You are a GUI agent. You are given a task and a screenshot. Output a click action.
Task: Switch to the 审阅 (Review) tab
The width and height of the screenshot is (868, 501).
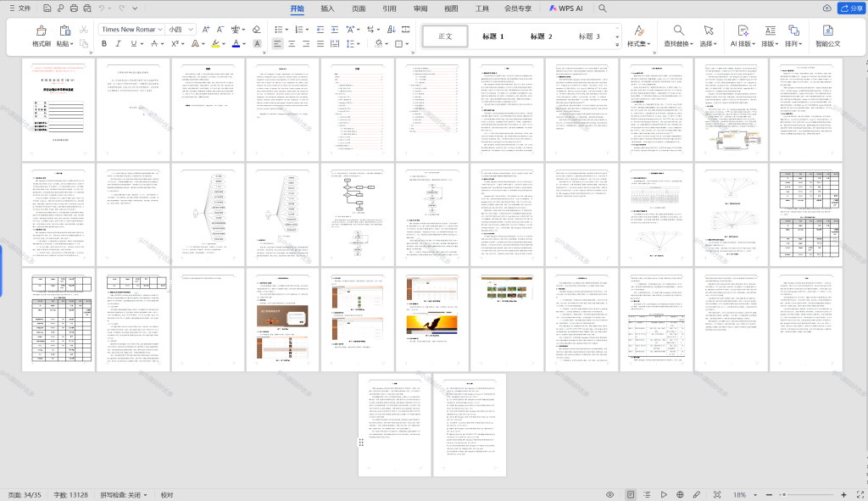[420, 8]
